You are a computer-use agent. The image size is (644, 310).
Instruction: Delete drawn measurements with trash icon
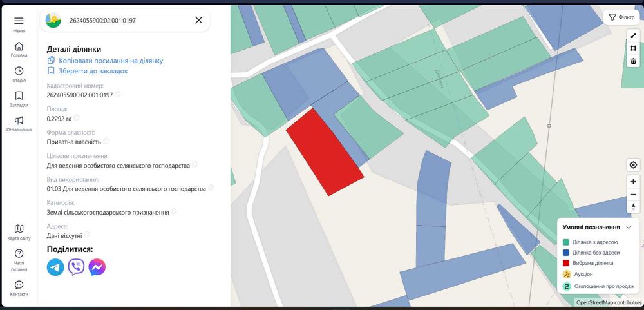coord(633,61)
